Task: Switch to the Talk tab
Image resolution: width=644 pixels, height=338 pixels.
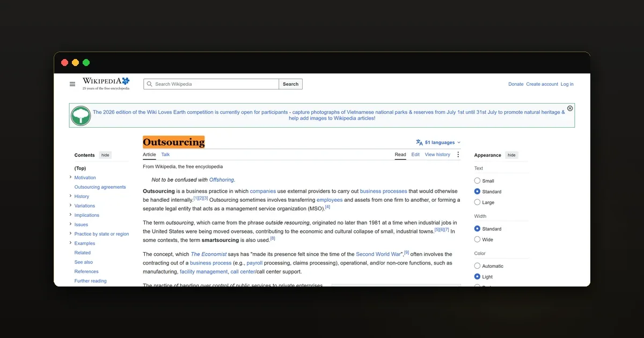Action: point(165,155)
